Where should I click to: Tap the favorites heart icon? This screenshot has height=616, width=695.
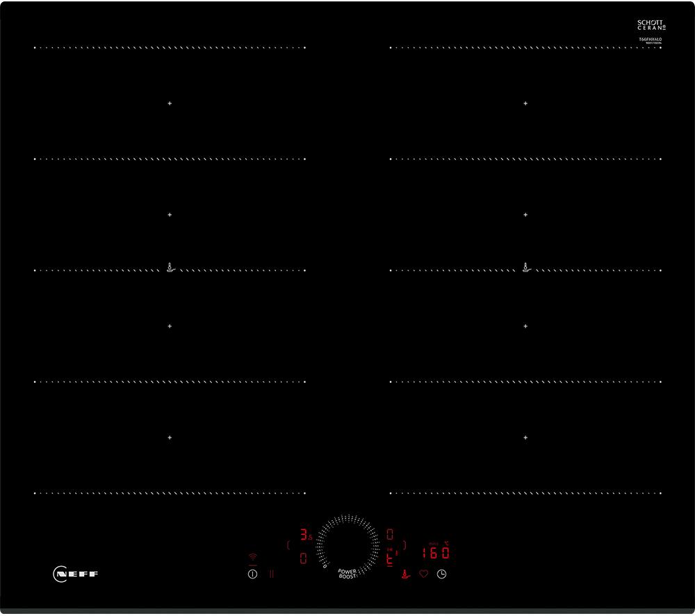(x=424, y=573)
